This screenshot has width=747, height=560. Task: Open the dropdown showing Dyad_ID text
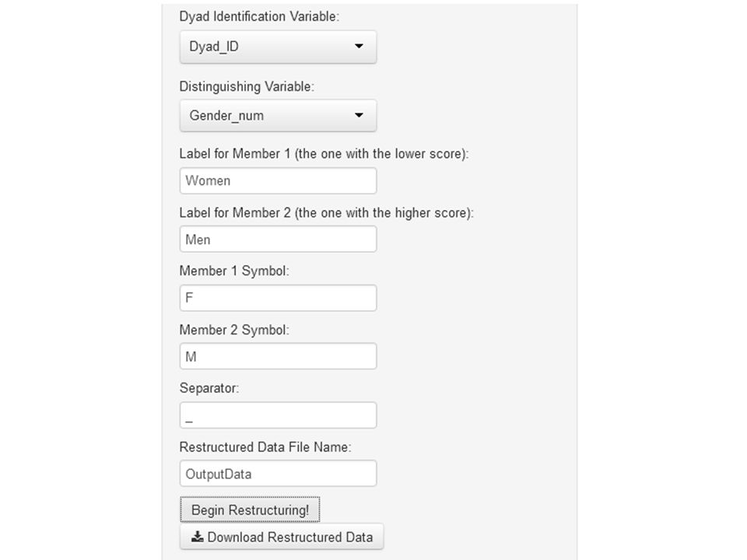[x=279, y=47]
